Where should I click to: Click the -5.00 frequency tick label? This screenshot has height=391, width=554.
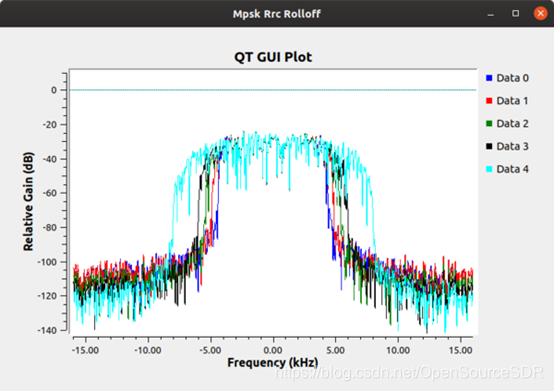tap(211, 350)
